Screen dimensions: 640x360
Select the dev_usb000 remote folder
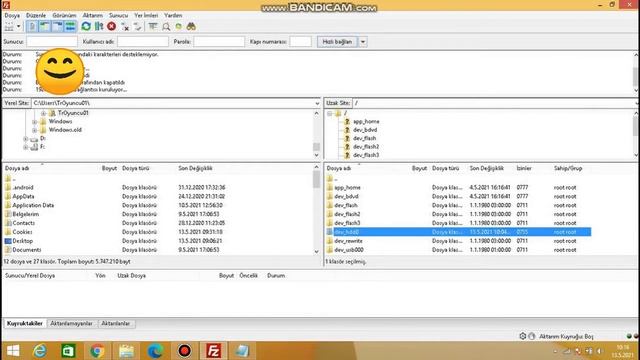point(349,250)
